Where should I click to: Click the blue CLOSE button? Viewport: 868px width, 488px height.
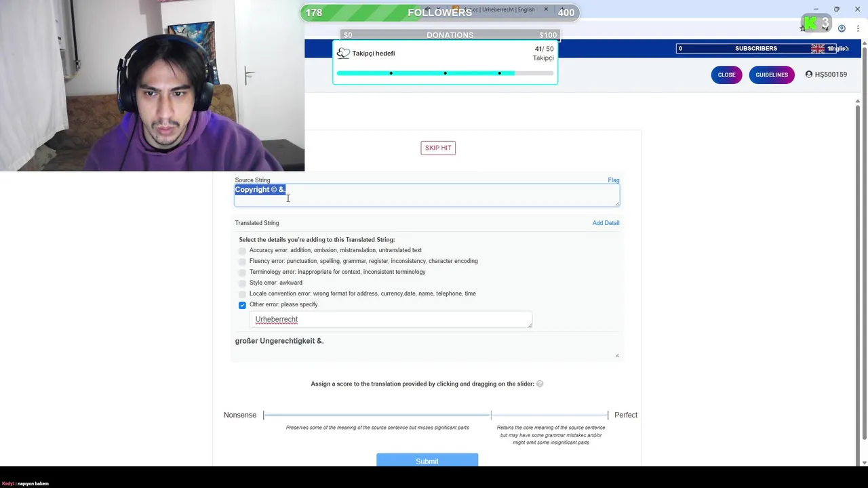coord(726,75)
